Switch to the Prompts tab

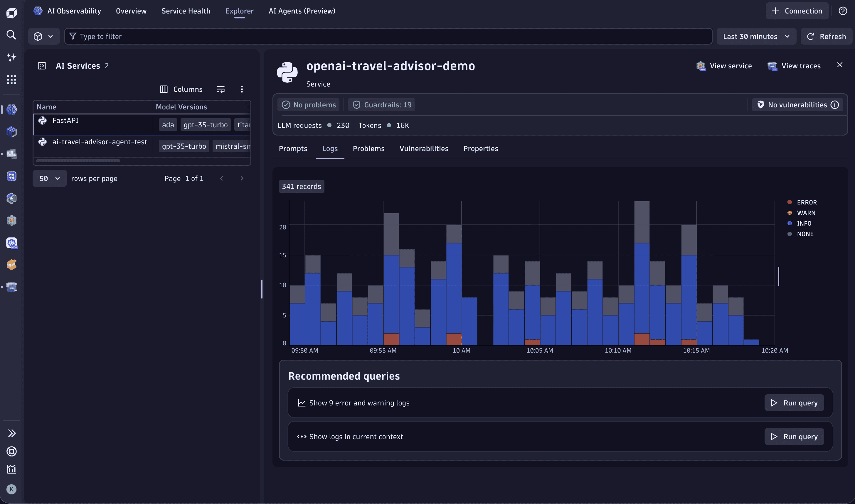pos(293,148)
